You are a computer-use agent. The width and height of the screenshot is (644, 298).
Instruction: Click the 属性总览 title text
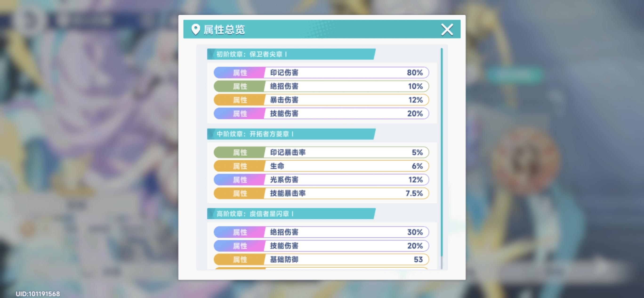coord(224,29)
